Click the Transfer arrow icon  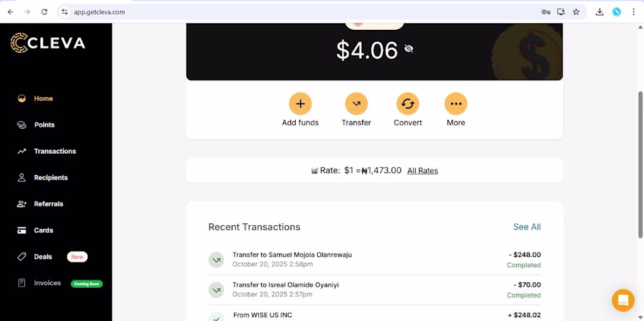[x=356, y=103]
